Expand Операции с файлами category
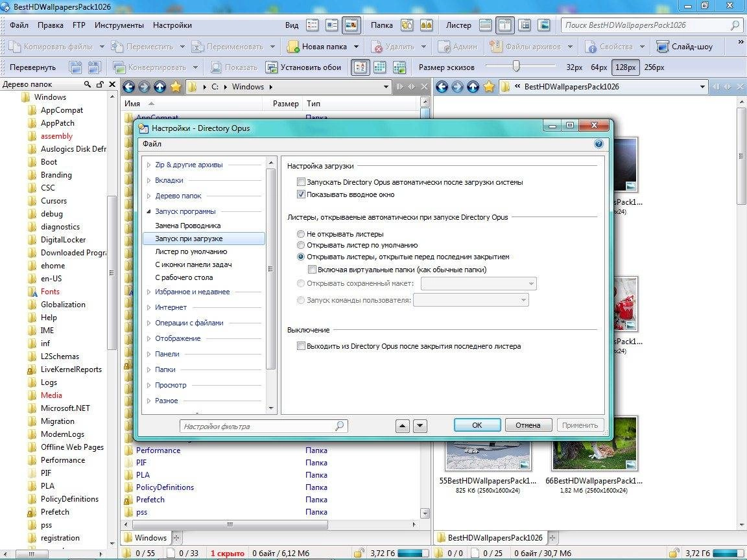The width and height of the screenshot is (747, 560). pyautogui.click(x=148, y=323)
